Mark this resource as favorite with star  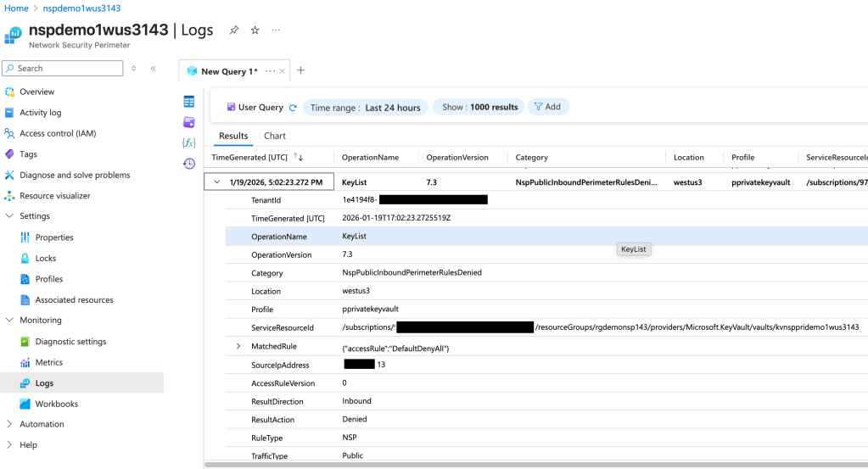point(255,31)
